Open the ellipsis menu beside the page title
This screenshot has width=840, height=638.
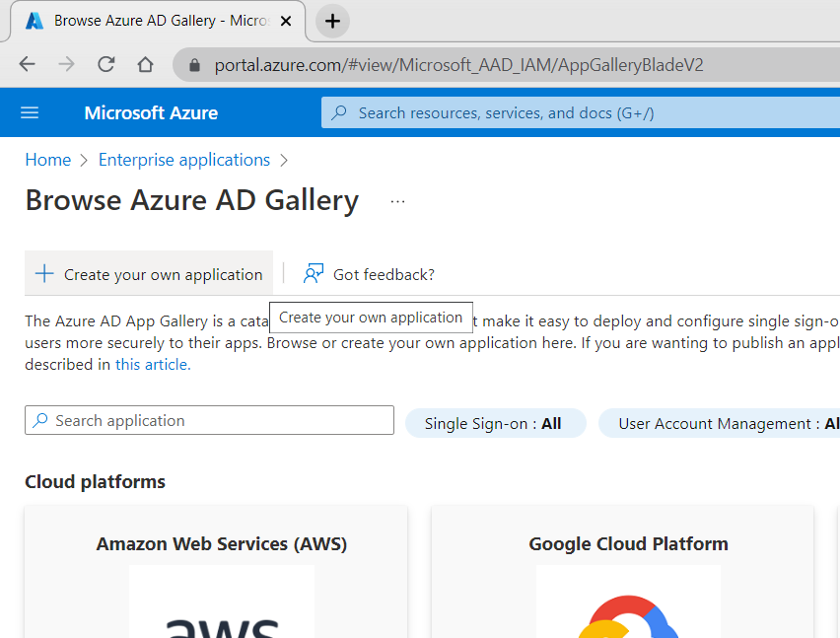click(x=397, y=202)
